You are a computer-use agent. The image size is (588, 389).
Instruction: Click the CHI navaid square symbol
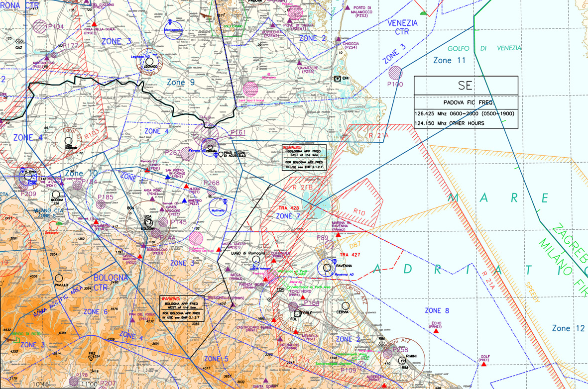(337, 78)
